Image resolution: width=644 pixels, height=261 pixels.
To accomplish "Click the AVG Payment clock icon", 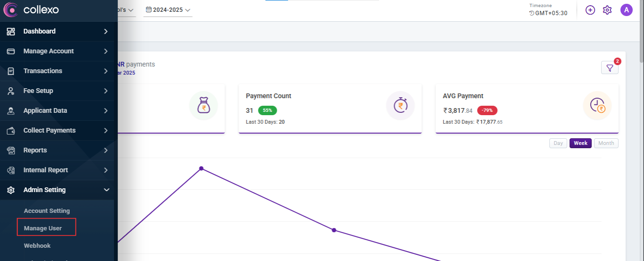I will 597,106.
